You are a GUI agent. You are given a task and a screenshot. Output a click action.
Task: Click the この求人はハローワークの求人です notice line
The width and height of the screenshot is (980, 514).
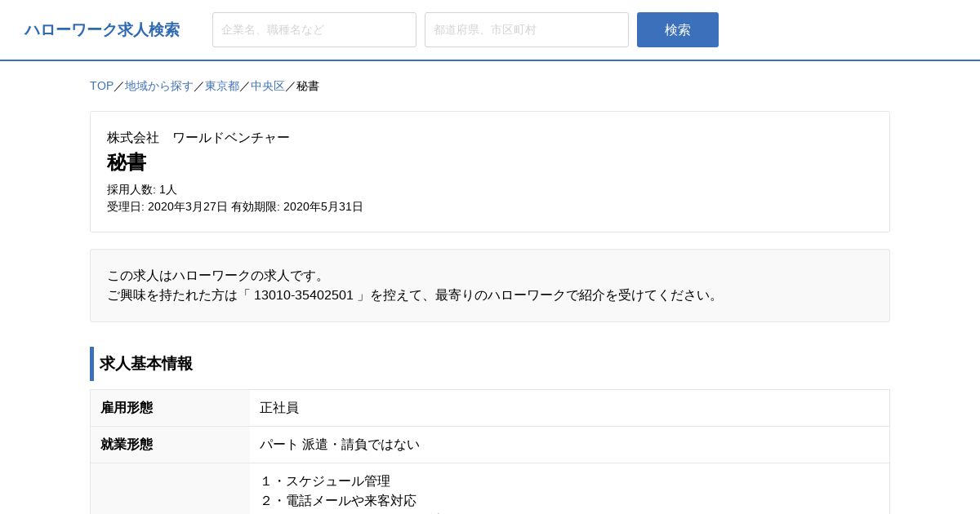click(218, 275)
